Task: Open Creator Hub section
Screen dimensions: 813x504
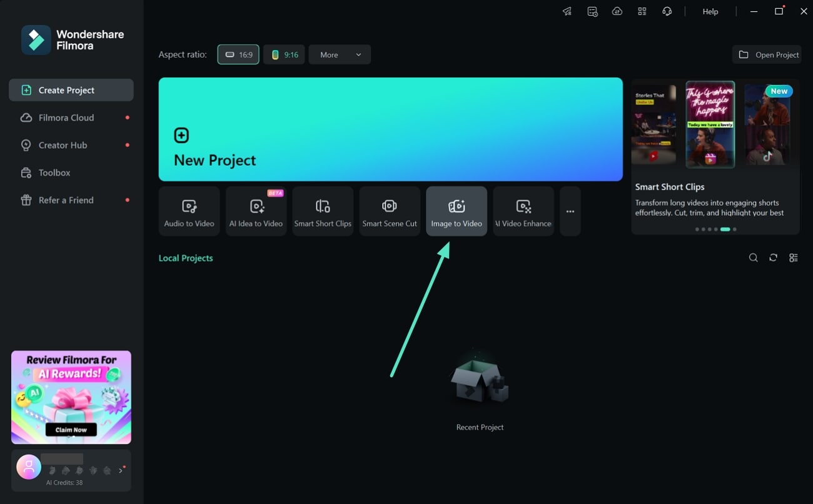Action: (71, 145)
